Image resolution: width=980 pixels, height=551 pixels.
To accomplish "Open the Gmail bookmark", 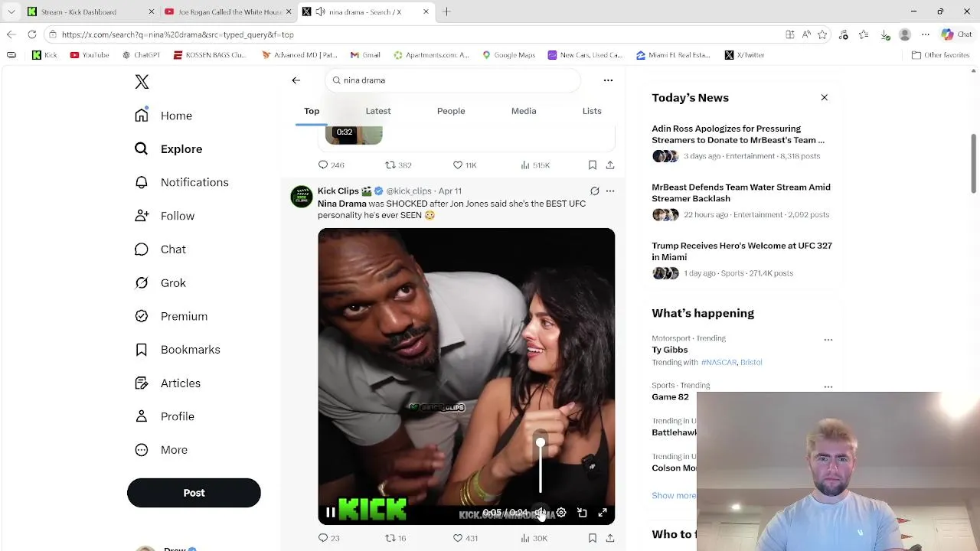I will 365,55.
